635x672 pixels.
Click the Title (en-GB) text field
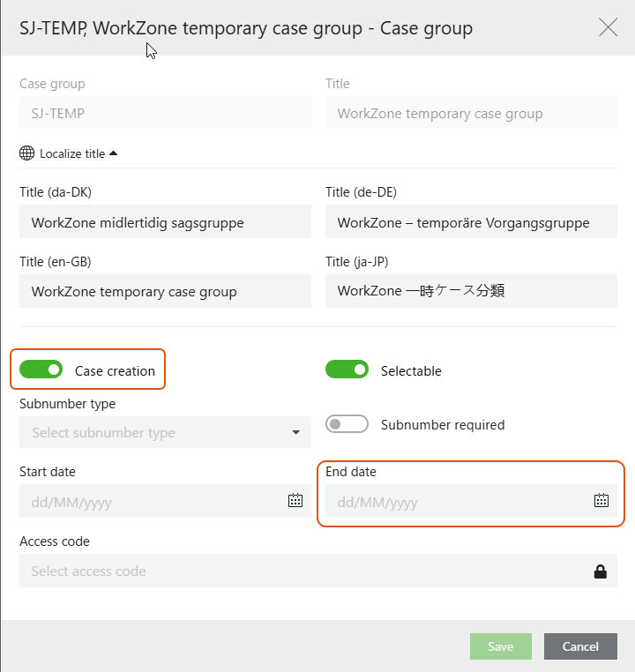pyautogui.click(x=165, y=291)
